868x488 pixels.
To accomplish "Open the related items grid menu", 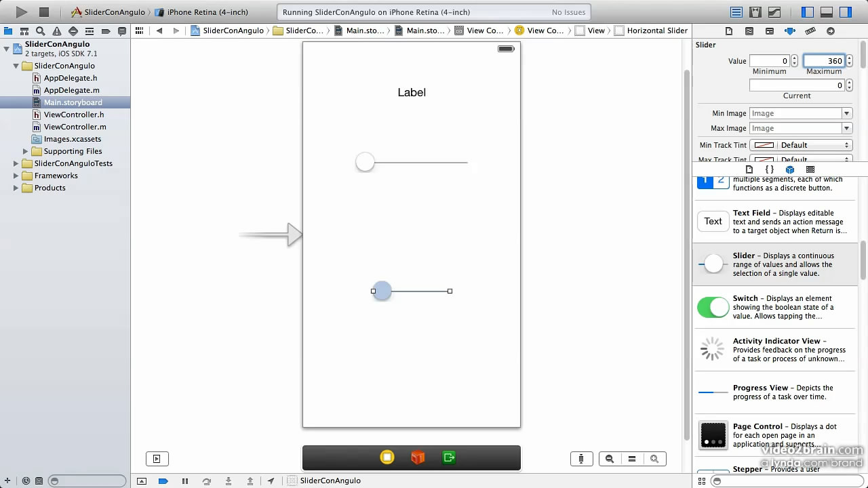I will point(139,30).
